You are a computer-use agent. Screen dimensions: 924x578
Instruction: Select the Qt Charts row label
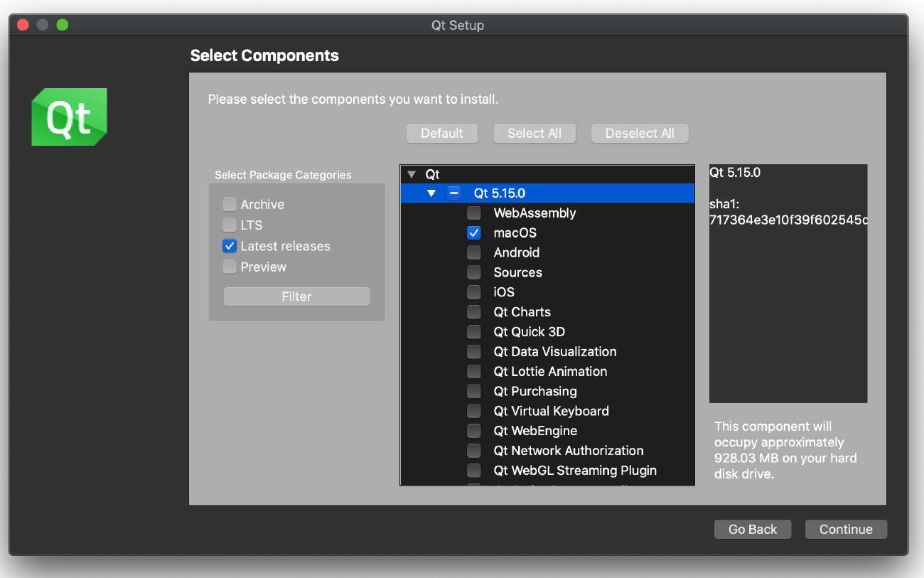[522, 312]
